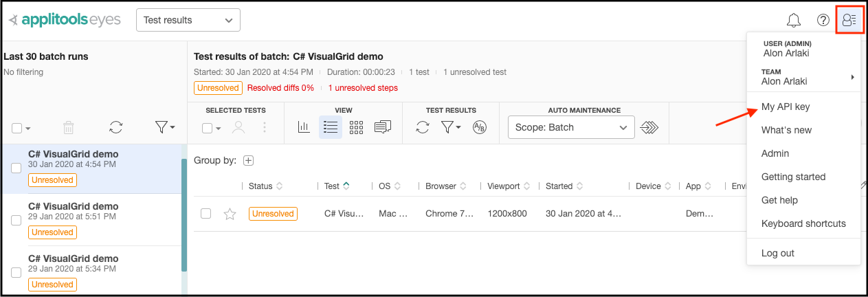Expand the Scope: Batch dropdown
868x297 pixels.
click(570, 127)
